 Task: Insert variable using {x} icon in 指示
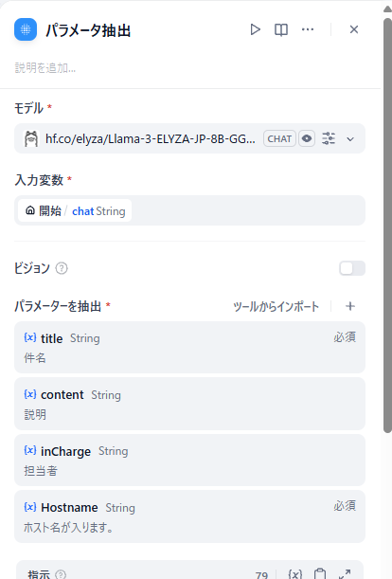295,574
